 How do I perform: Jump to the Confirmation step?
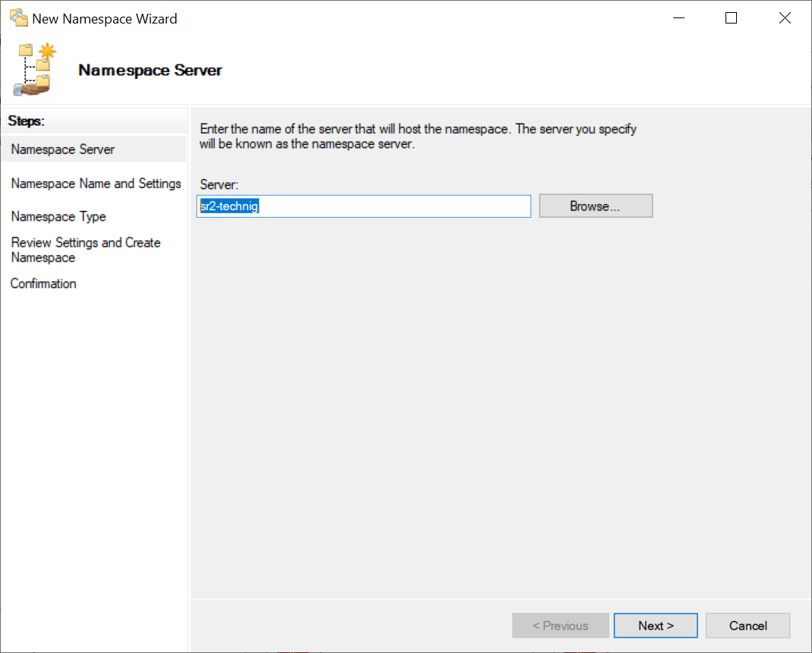coord(43,284)
